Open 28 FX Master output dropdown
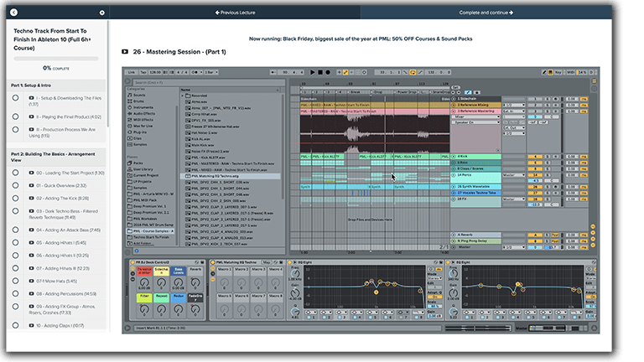This screenshot has height=362, width=644. pyautogui.click(x=514, y=199)
